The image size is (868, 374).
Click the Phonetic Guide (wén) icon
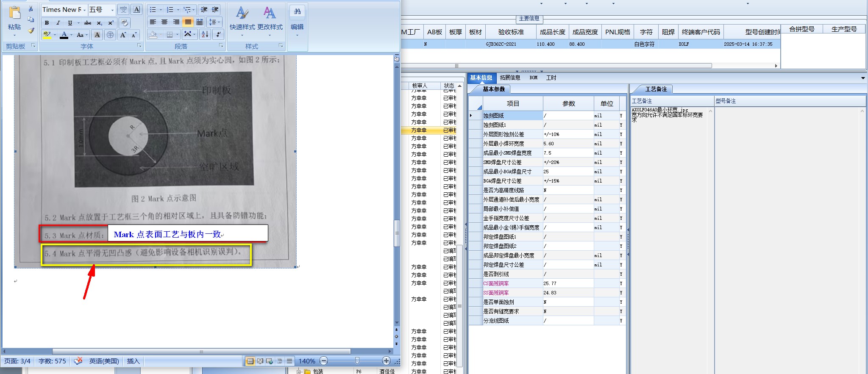tap(123, 9)
